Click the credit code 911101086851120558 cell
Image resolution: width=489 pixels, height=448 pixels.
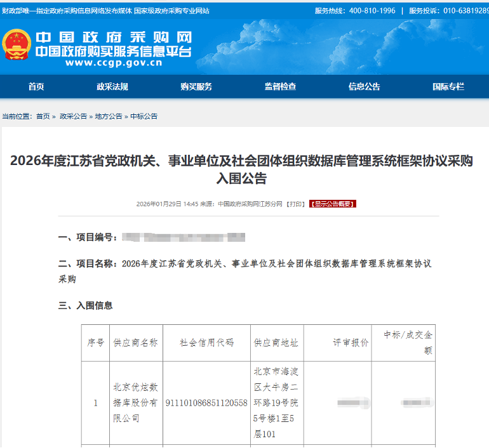click(206, 403)
